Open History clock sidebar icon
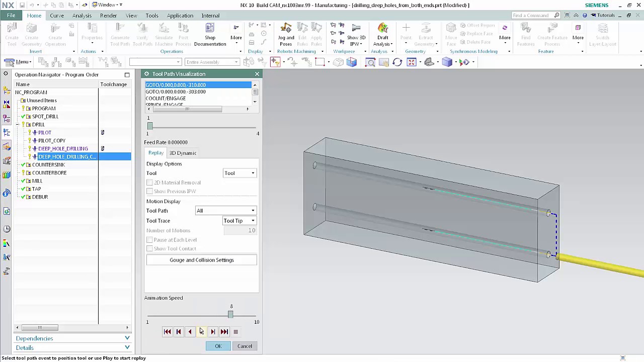644x362 pixels. click(x=7, y=229)
